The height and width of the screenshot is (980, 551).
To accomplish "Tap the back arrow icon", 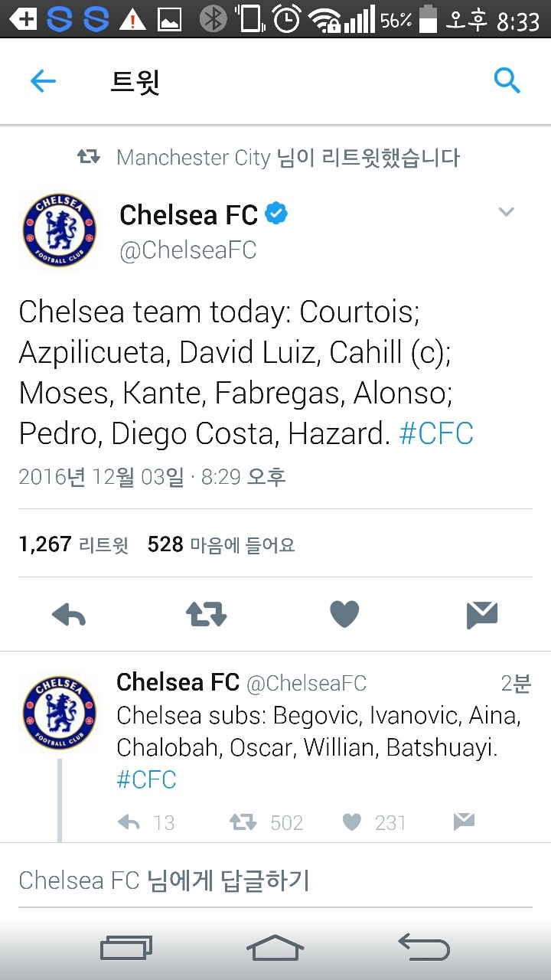I will click(x=44, y=81).
